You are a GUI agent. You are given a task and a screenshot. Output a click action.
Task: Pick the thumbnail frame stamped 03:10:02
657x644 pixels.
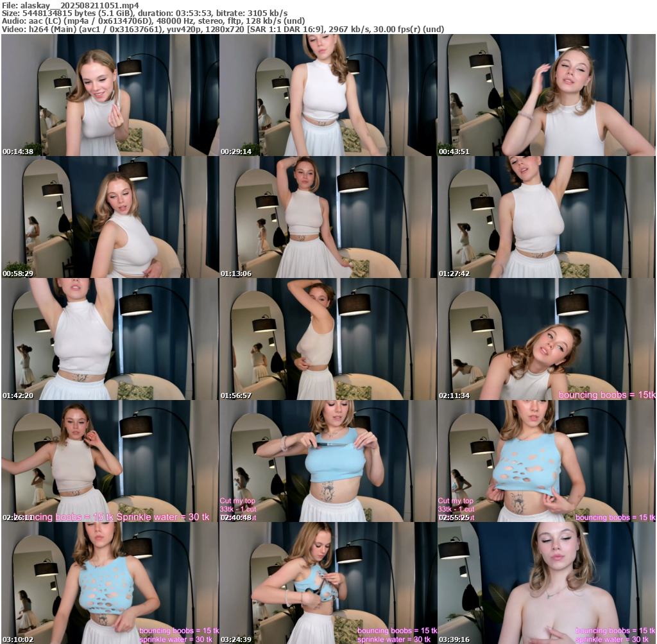pyautogui.click(x=110, y=583)
